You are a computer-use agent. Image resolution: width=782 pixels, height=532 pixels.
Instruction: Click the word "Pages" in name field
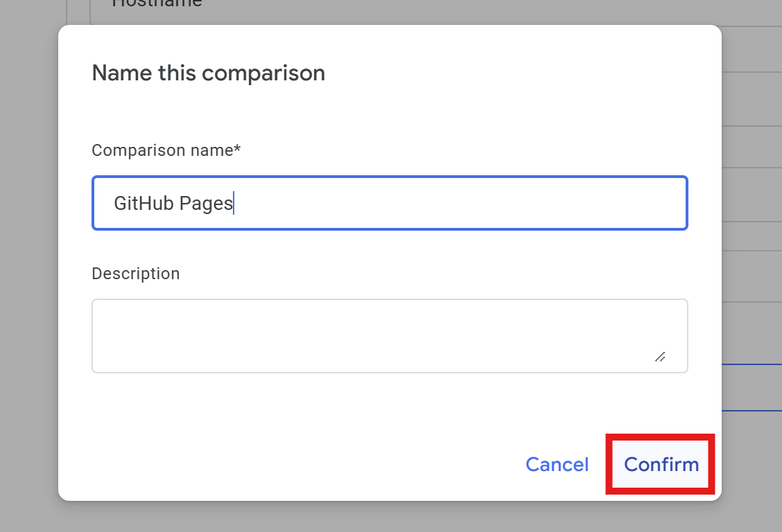pos(206,204)
